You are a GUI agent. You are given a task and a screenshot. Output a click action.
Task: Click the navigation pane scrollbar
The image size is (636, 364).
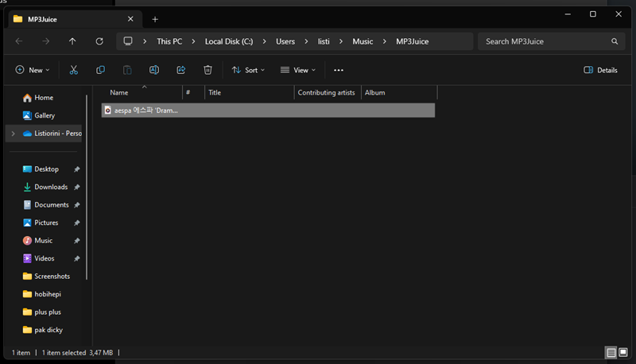click(87, 188)
